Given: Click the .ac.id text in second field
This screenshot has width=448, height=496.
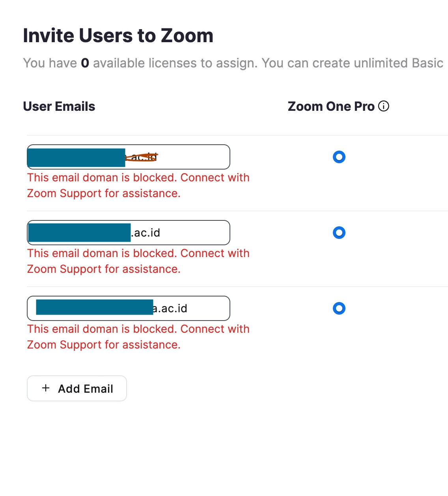Looking at the screenshot, I should point(146,233).
